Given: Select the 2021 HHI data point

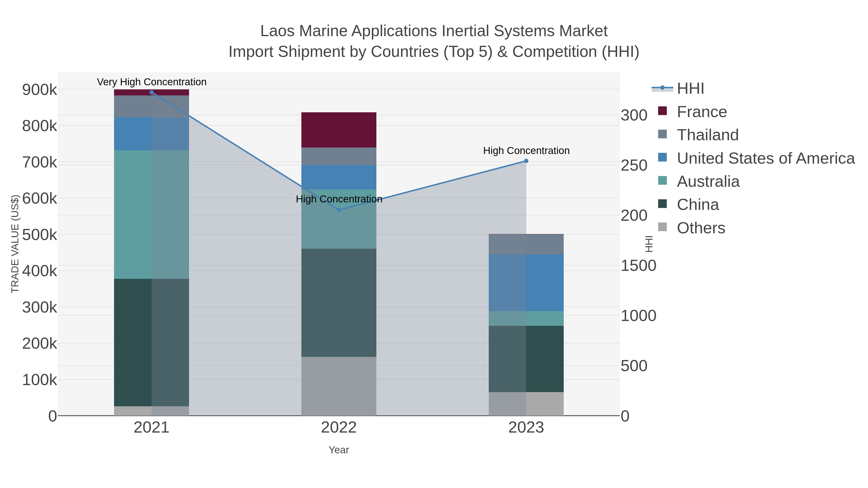Looking at the screenshot, I should tap(151, 92).
